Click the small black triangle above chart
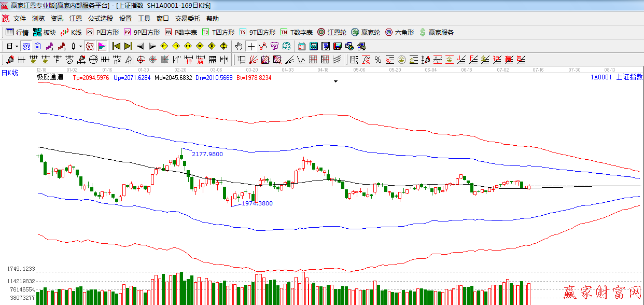Screen dimensions: 644x305 pyautogui.click(x=336, y=81)
